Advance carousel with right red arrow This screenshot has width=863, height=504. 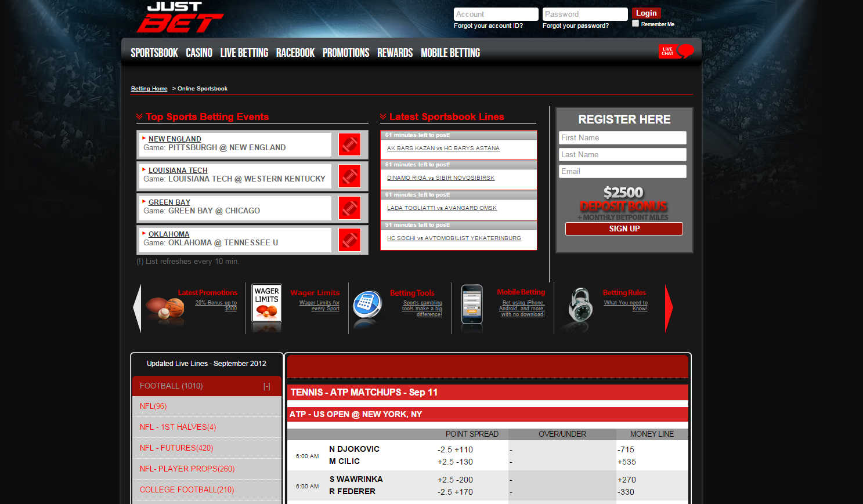tap(669, 308)
